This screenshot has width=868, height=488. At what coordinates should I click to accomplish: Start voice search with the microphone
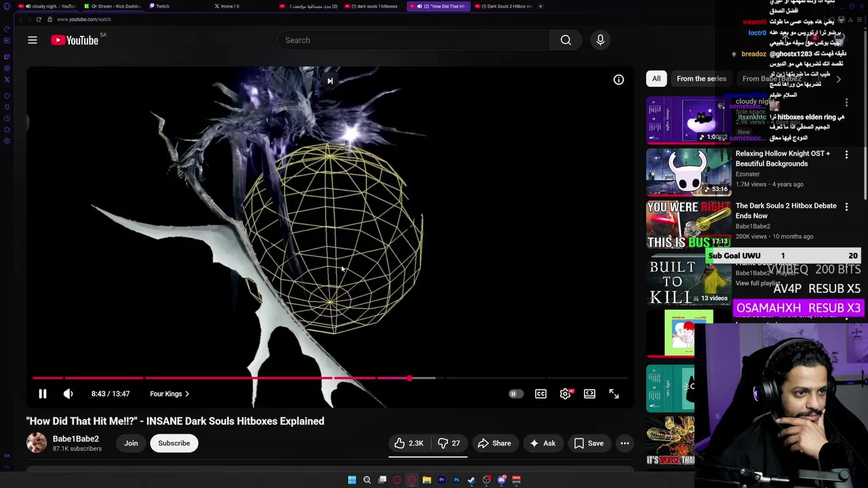pos(600,40)
